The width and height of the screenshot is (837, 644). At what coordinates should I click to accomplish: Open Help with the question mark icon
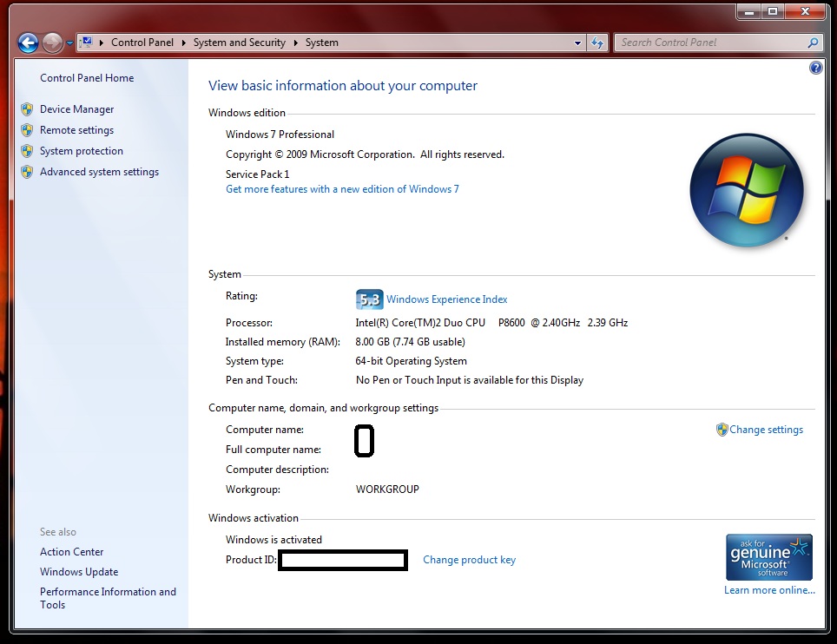click(x=815, y=68)
